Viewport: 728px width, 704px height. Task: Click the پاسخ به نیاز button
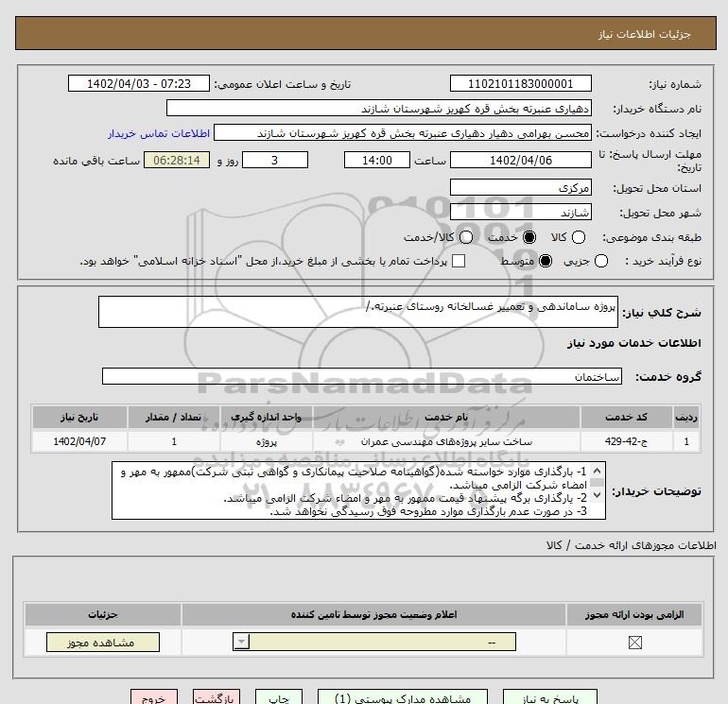[x=549, y=697]
